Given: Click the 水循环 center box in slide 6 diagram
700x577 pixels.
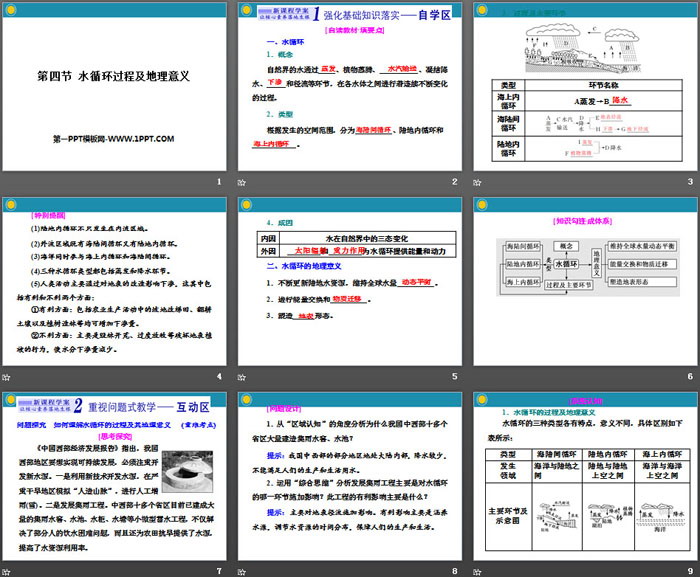Looking at the screenshot, I should (x=567, y=264).
